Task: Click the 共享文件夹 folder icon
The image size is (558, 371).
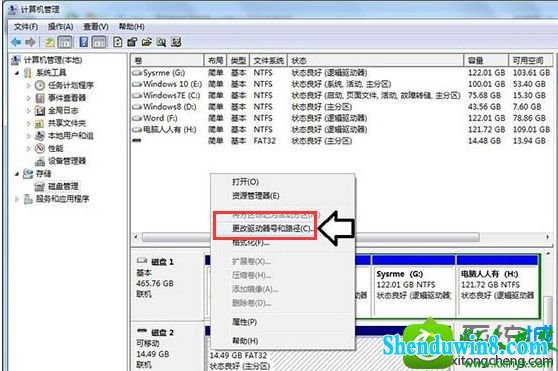Action: tap(40, 123)
